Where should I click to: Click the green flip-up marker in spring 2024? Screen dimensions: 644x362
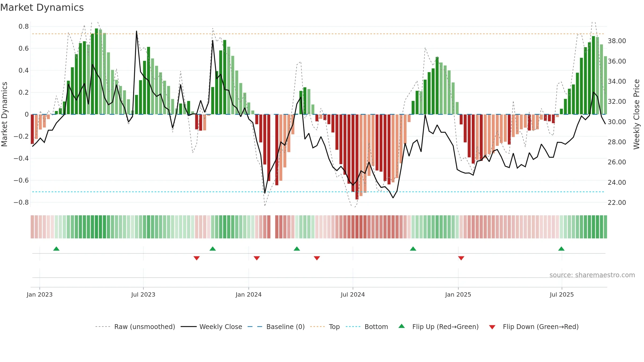coord(297,249)
